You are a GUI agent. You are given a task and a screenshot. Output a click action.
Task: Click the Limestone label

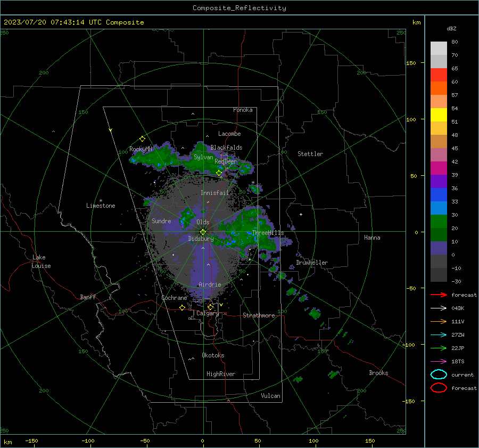pyautogui.click(x=101, y=206)
